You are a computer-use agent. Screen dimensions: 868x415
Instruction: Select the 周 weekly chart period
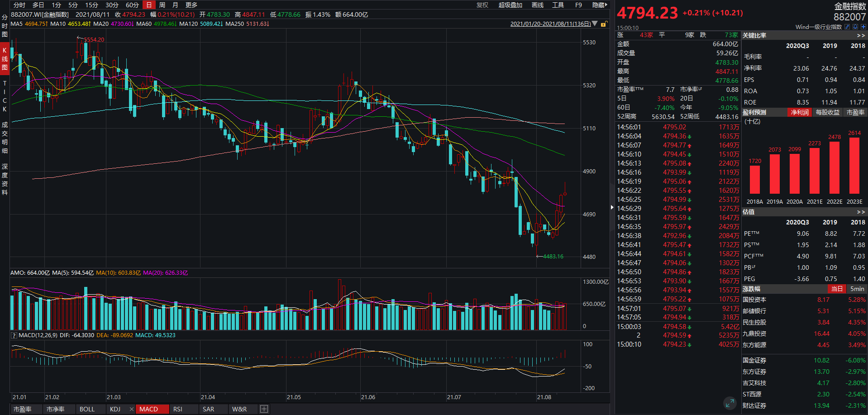coord(162,5)
